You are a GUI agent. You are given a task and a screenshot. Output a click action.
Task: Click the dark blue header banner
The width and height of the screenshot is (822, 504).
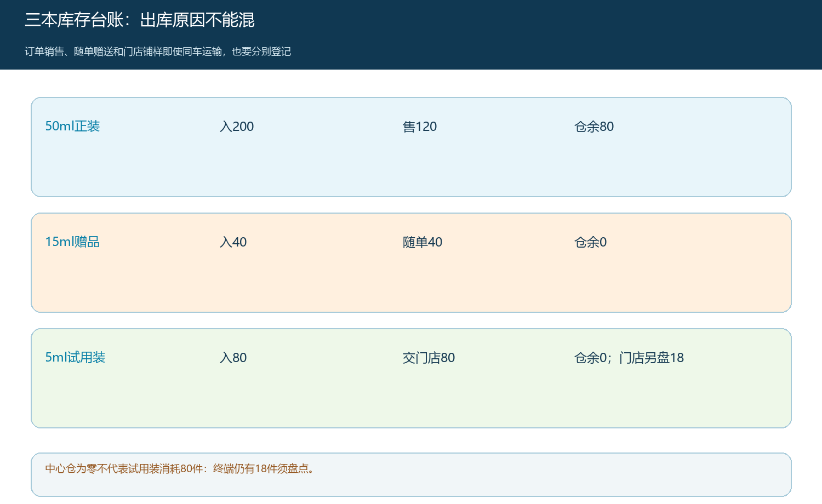point(411,35)
